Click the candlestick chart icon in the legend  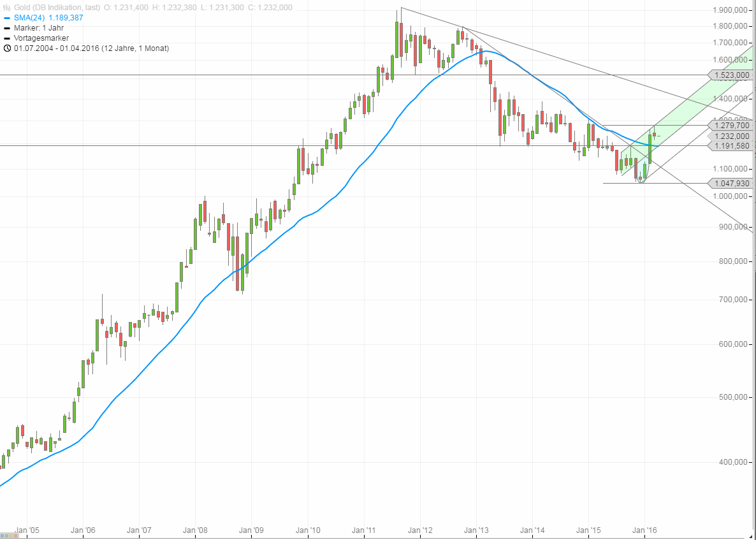[x=7, y=8]
